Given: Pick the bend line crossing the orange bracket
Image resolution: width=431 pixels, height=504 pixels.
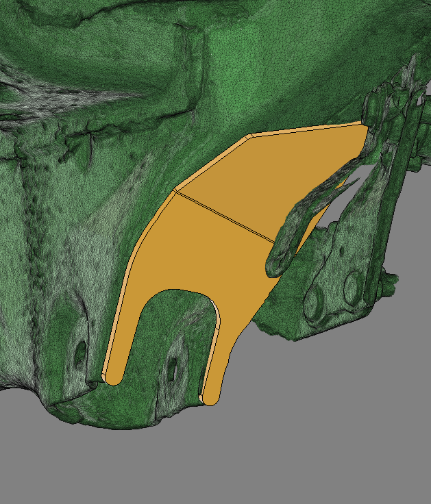Looking at the screenshot, I should point(225,216).
